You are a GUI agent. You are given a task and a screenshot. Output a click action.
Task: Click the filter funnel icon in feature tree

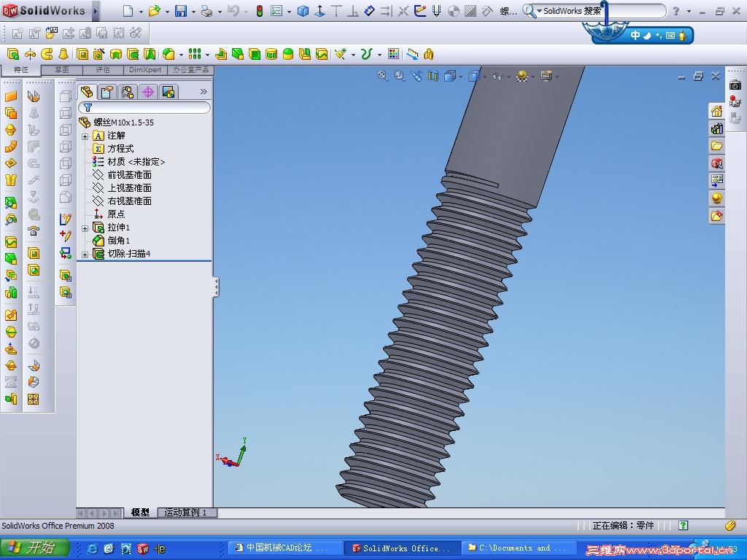coord(88,107)
